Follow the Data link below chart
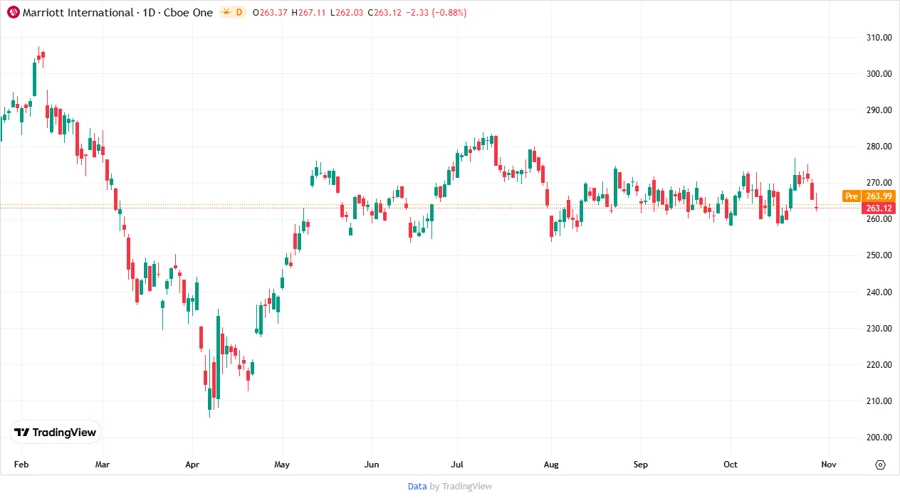Image resolution: width=900 pixels, height=498 pixels. pos(417,487)
